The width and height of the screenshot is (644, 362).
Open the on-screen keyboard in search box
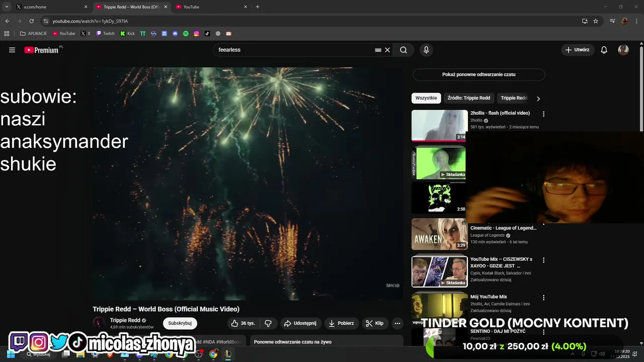click(x=378, y=50)
